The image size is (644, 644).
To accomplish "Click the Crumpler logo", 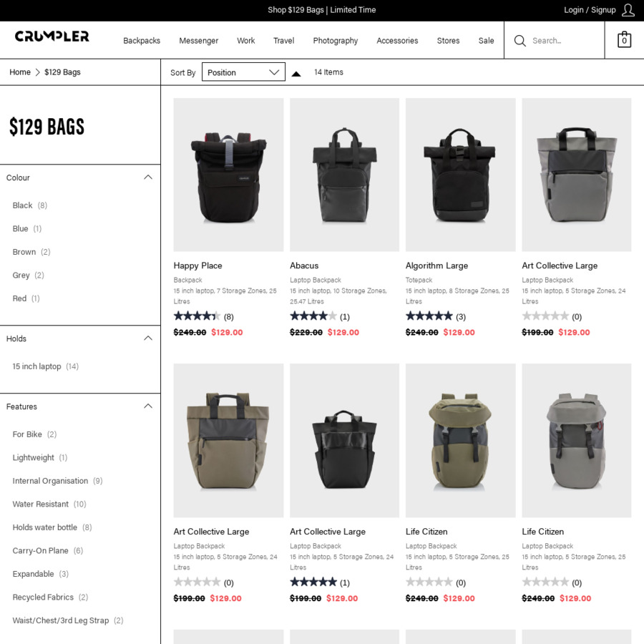I will (52, 36).
